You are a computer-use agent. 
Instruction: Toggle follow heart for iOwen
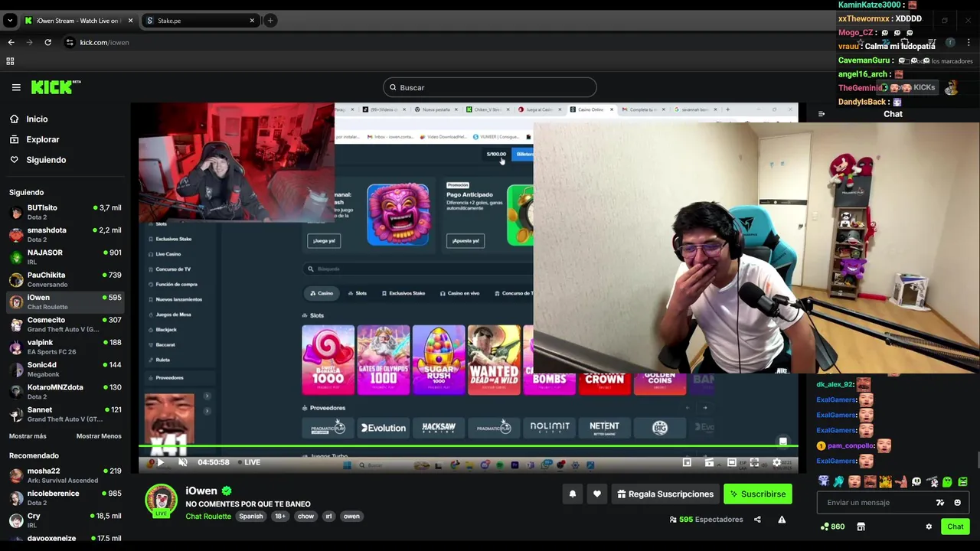(x=597, y=494)
